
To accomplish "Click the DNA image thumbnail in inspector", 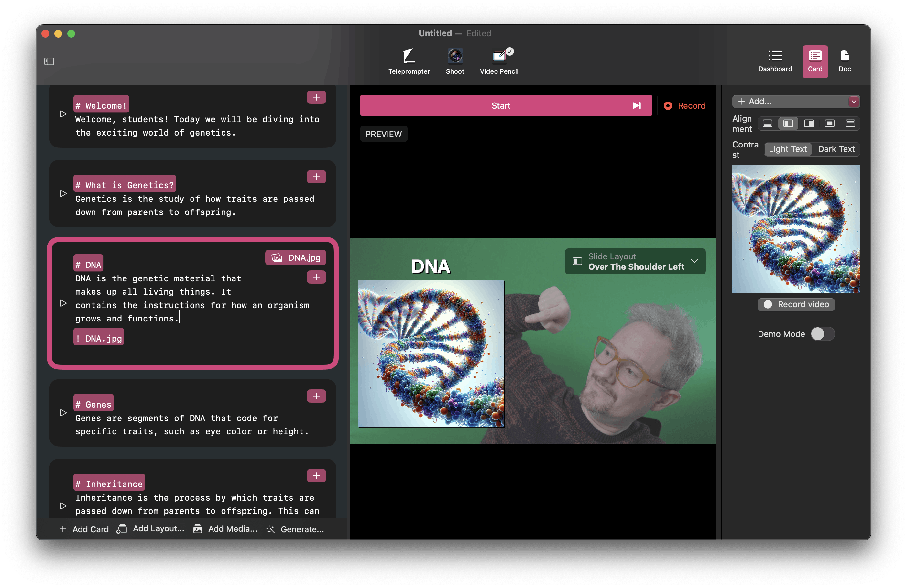I will [796, 229].
